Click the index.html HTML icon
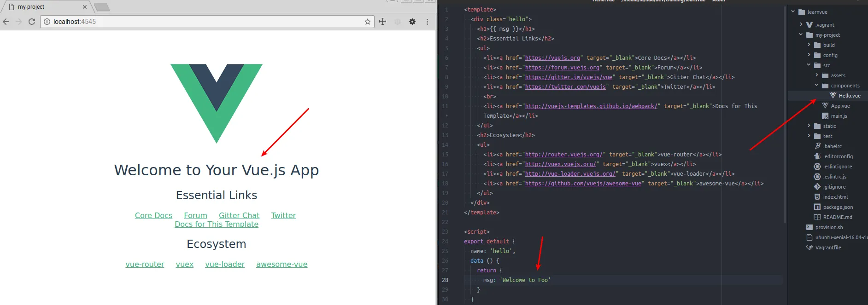The height and width of the screenshot is (305, 868). tap(817, 197)
